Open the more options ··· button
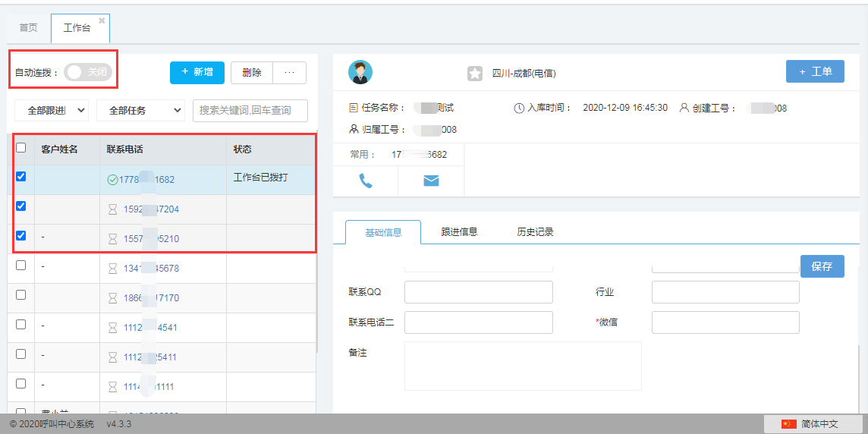The height and width of the screenshot is (434, 868). pos(289,73)
